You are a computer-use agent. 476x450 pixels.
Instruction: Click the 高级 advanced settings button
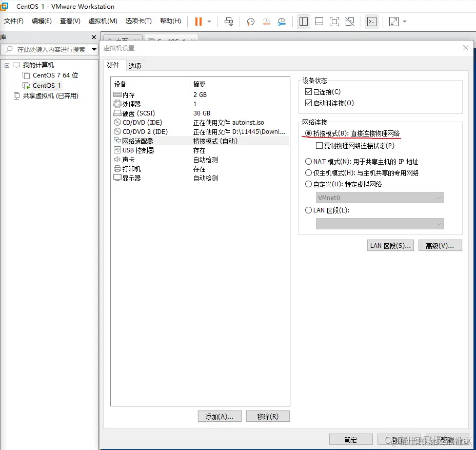coord(440,245)
